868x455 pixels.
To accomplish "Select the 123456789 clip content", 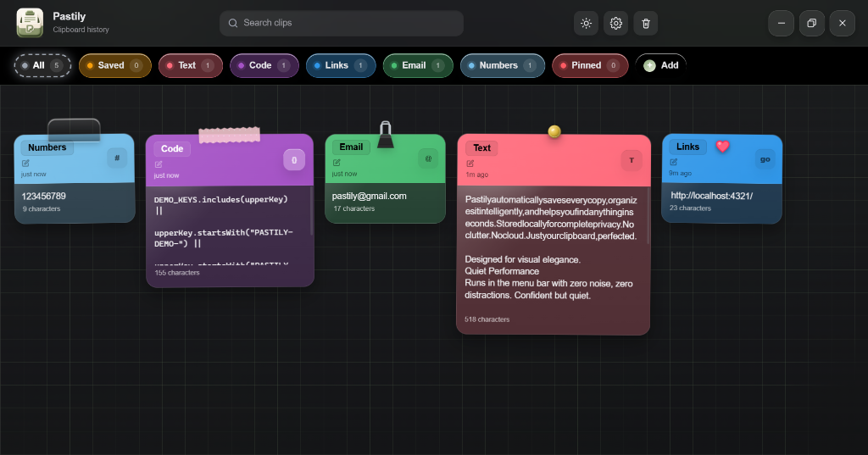I will click(x=44, y=196).
